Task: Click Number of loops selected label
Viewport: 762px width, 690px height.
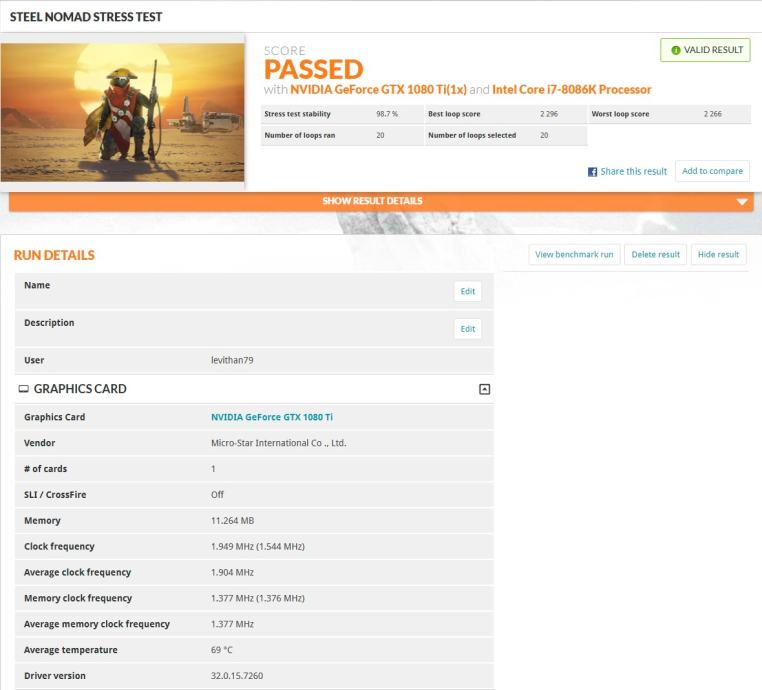Action: (472, 135)
